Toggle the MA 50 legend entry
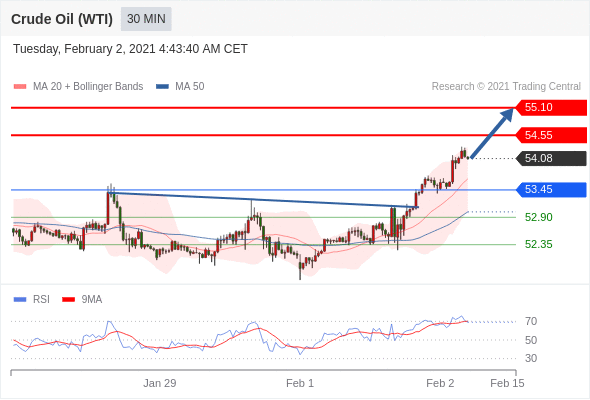Screen dimensions: 590x400 (x=180, y=87)
